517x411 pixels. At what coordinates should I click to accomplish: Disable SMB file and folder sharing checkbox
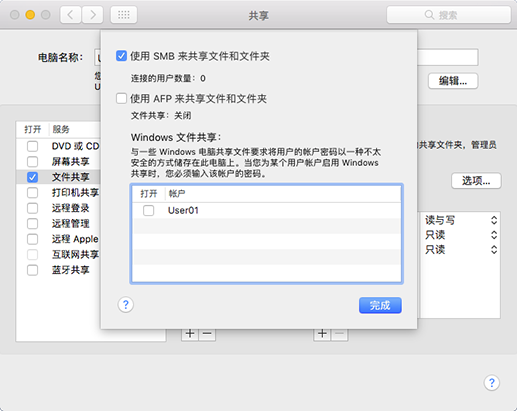121,56
